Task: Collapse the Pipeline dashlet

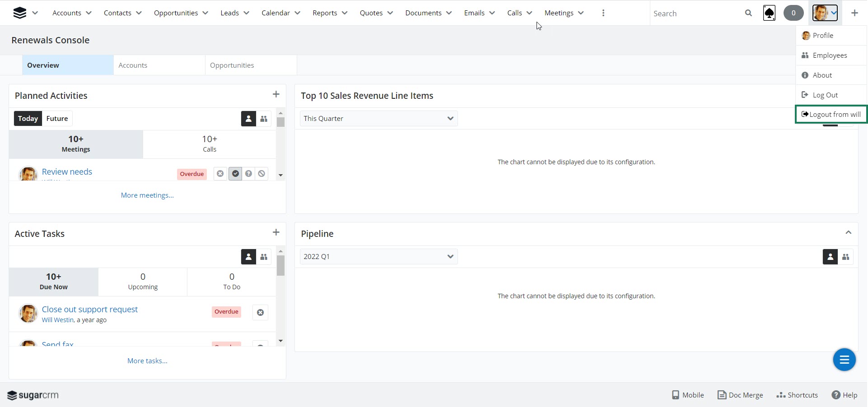Action: coord(848,233)
